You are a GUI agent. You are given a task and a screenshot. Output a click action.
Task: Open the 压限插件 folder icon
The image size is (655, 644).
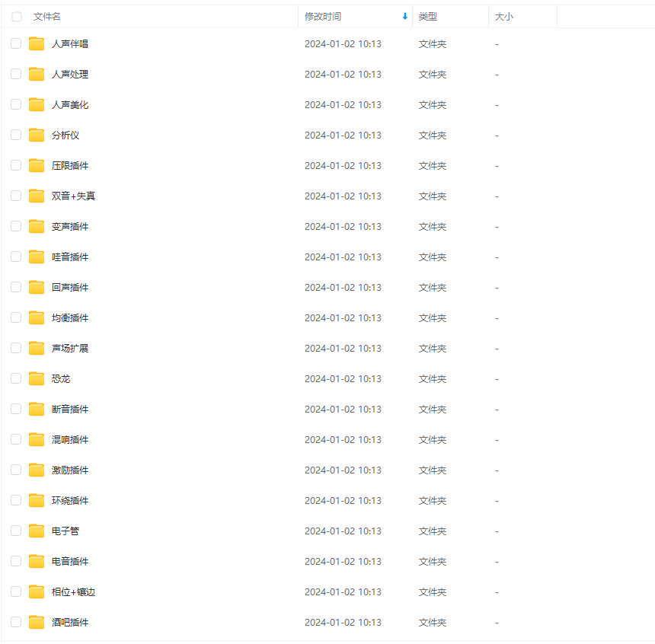[x=37, y=165]
